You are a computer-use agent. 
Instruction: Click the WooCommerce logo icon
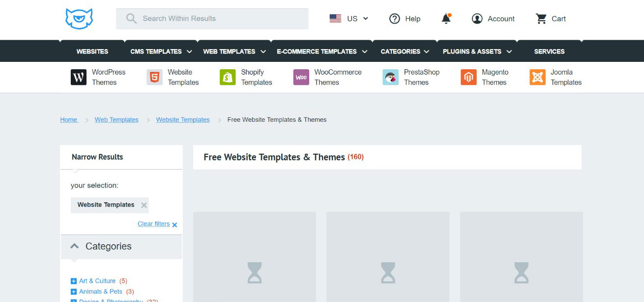(x=301, y=77)
